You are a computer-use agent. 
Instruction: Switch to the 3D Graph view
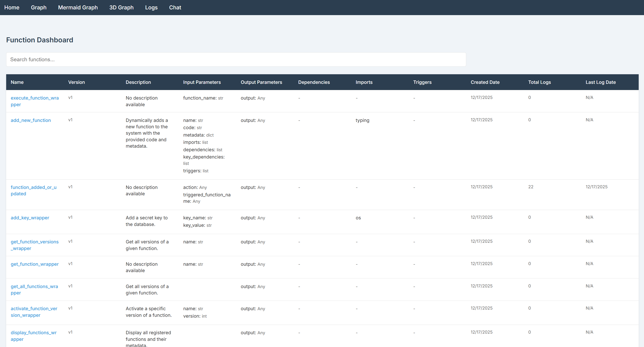122,7
